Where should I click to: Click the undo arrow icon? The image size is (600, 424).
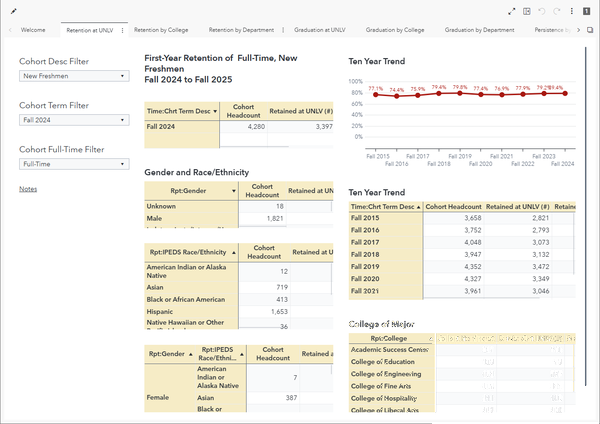click(541, 11)
